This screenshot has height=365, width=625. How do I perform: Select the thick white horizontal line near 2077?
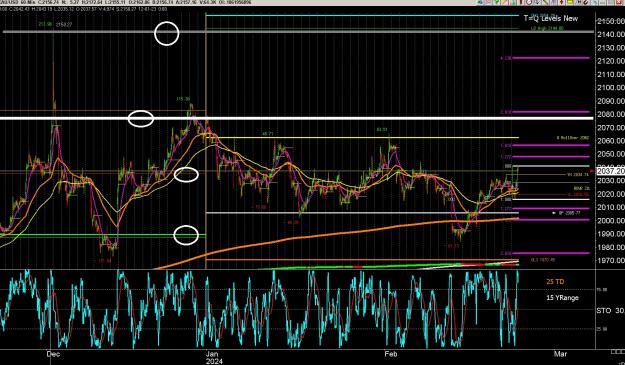[x=297, y=118]
